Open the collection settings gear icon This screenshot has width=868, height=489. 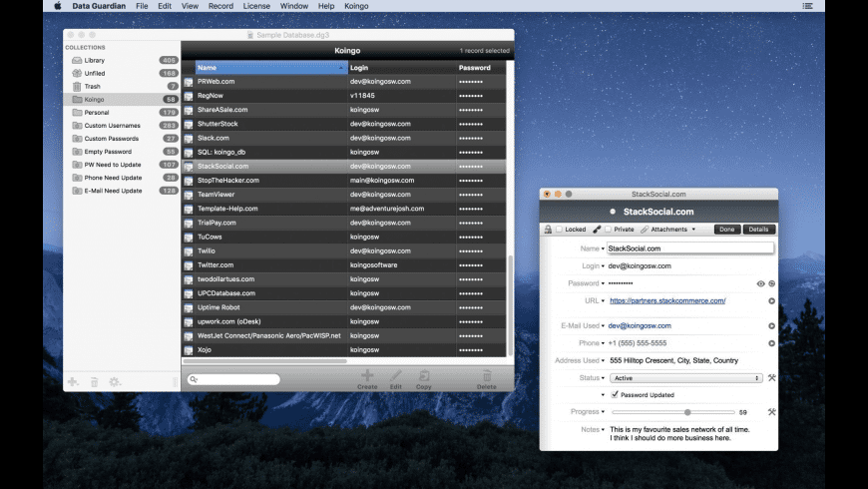115,382
